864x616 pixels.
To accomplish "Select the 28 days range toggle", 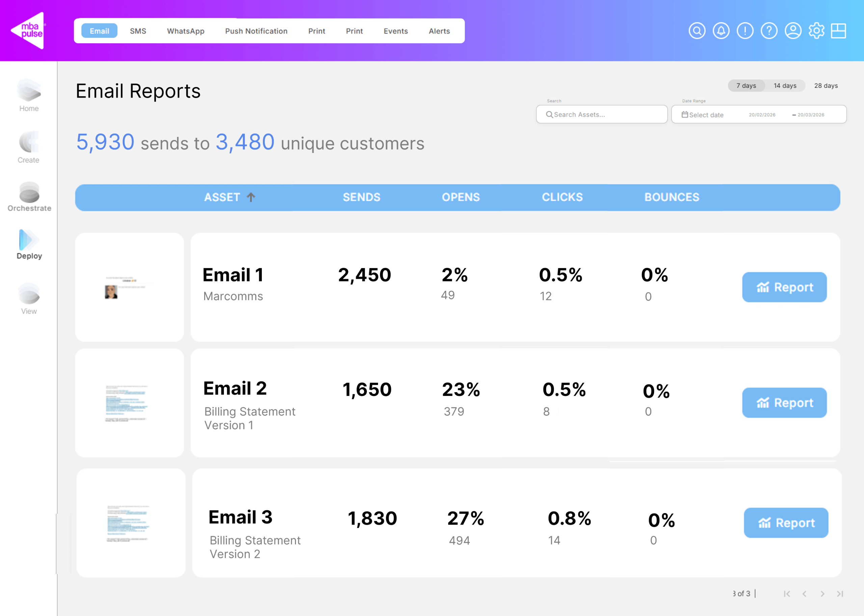I will 826,86.
